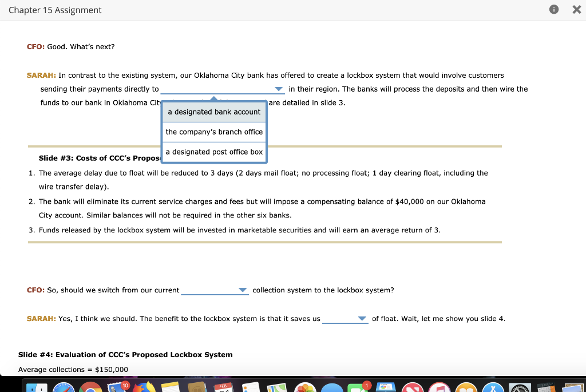Open the Calendar app in the Dock
Image resolution: width=586 pixels, height=392 pixels.
click(x=223, y=387)
